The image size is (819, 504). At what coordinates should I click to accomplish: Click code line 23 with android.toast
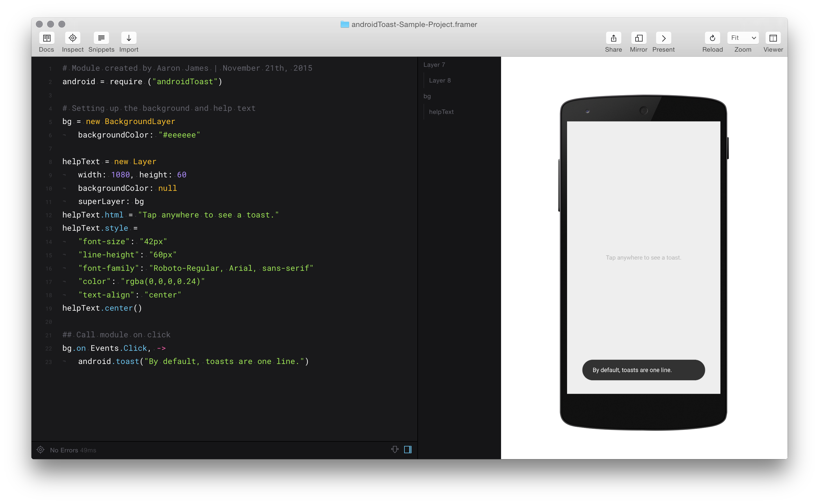pyautogui.click(x=193, y=362)
